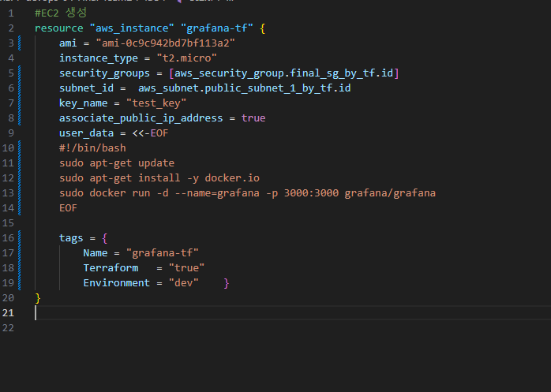
Task: Click the opening yellow brace on line 2
Action: point(263,28)
